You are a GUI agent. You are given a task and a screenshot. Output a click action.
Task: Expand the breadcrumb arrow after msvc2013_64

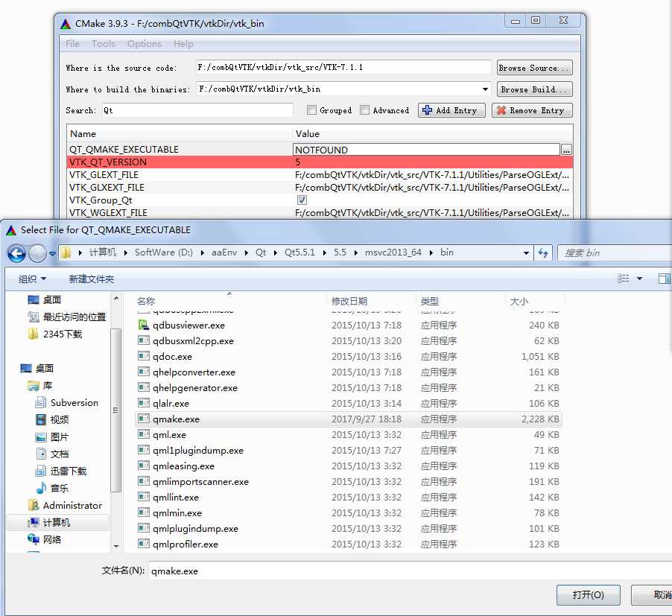tap(431, 253)
